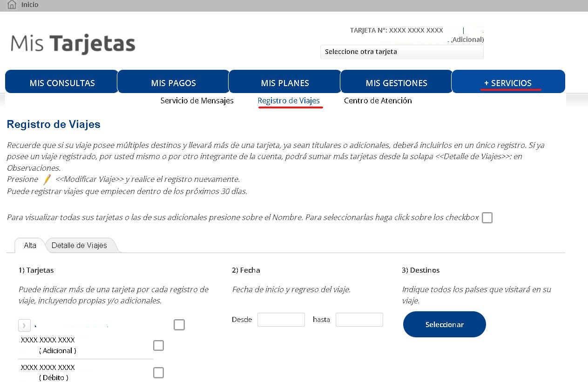This screenshot has height=382, width=588.
Task: Expand the cardholder name chevron
Action: point(24,325)
